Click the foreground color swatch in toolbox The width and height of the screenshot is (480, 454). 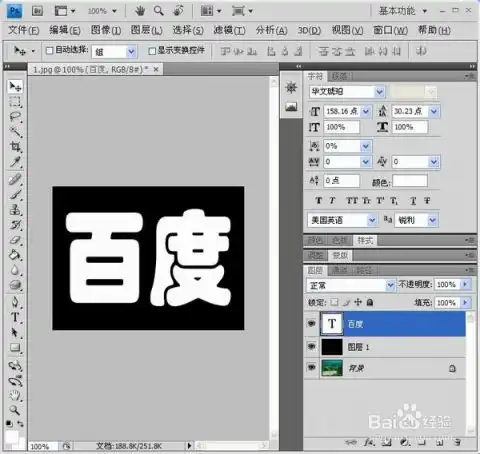point(12,436)
